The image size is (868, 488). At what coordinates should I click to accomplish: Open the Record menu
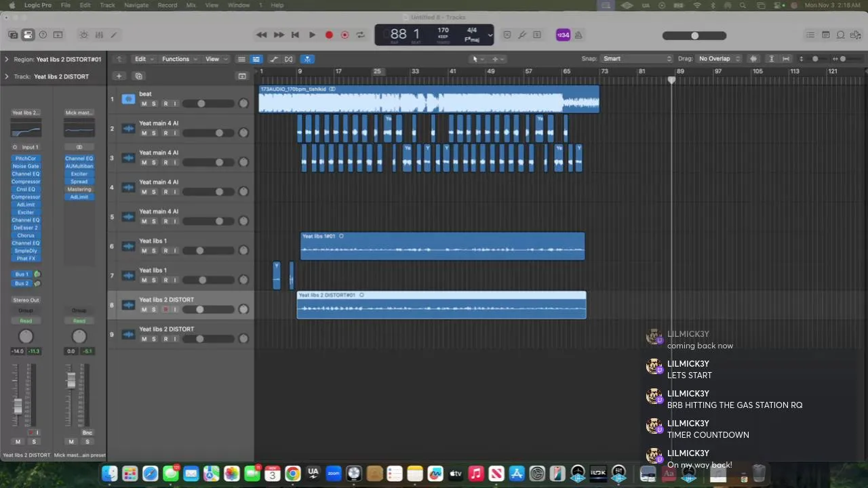pos(167,5)
